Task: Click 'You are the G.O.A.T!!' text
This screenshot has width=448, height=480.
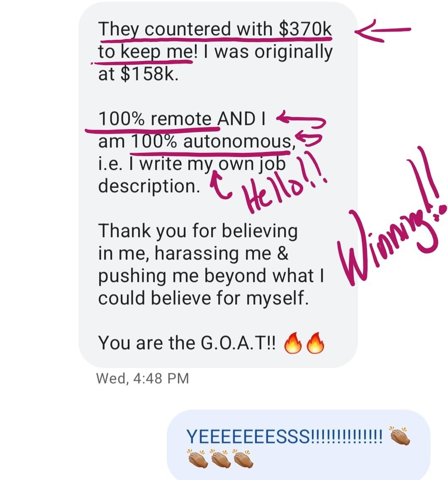Action: pos(187,343)
